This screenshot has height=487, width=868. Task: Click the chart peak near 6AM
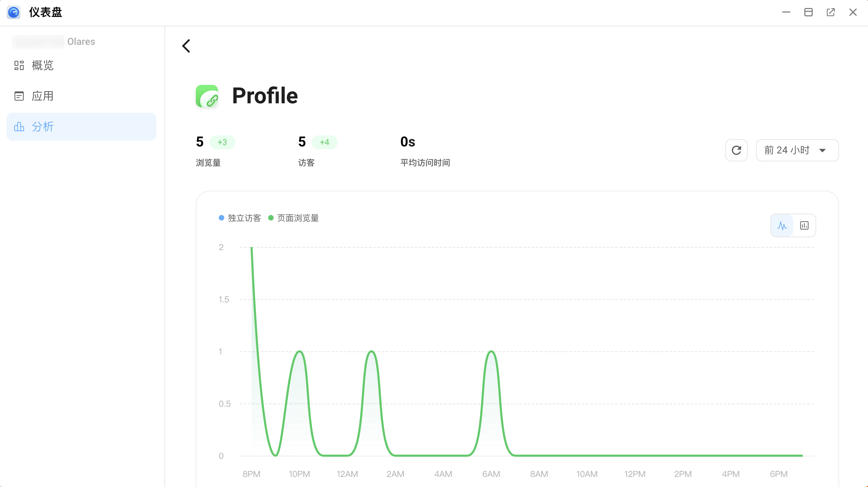pos(491,352)
